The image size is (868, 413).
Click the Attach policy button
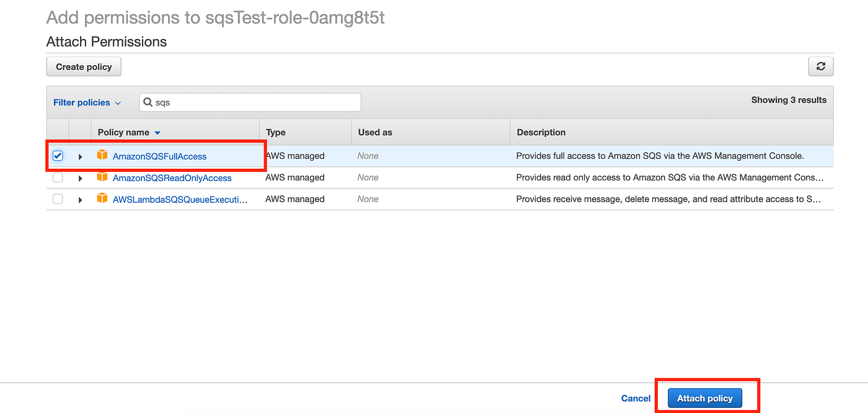click(x=704, y=398)
